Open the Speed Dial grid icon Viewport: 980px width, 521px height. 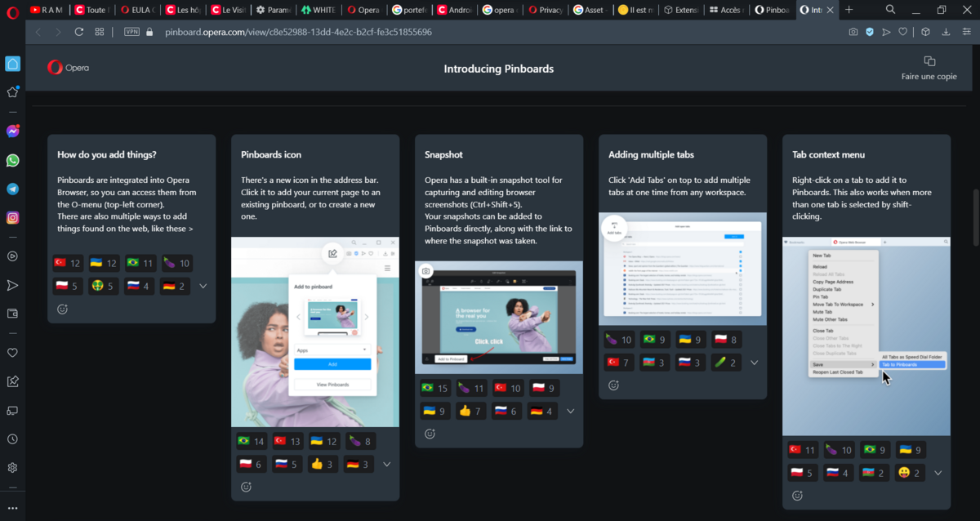[x=100, y=32]
